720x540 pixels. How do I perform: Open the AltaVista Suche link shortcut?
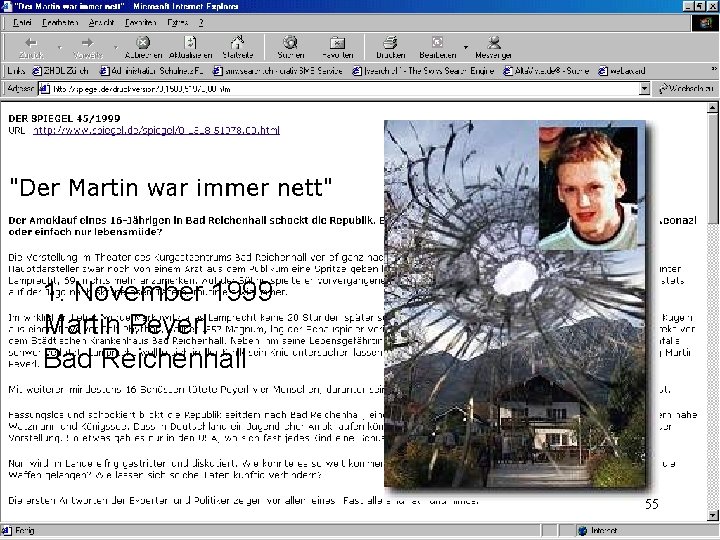click(x=546, y=71)
